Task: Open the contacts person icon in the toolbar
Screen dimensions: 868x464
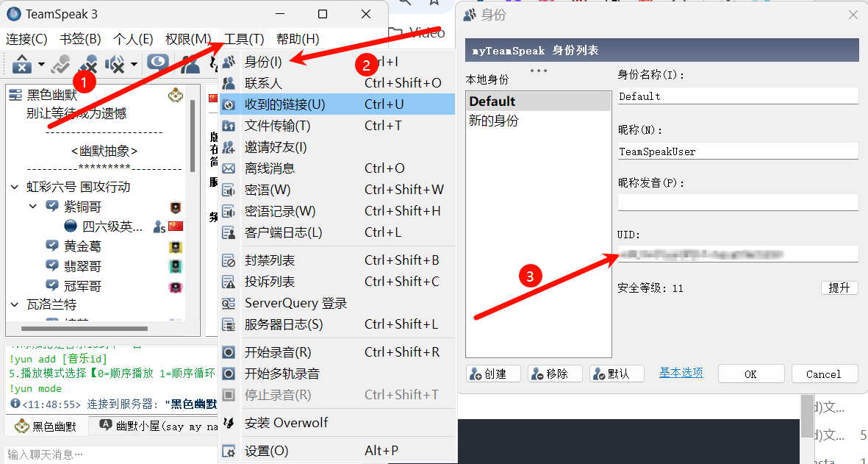Action: 190,64
